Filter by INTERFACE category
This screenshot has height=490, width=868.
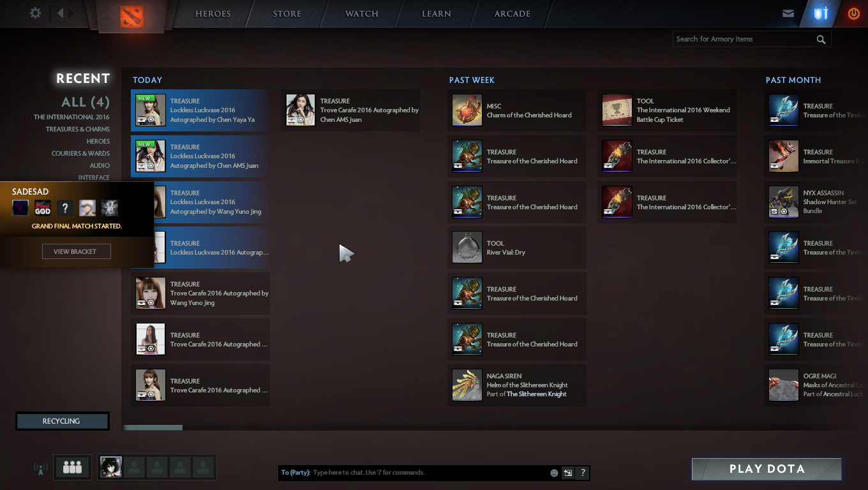[94, 178]
